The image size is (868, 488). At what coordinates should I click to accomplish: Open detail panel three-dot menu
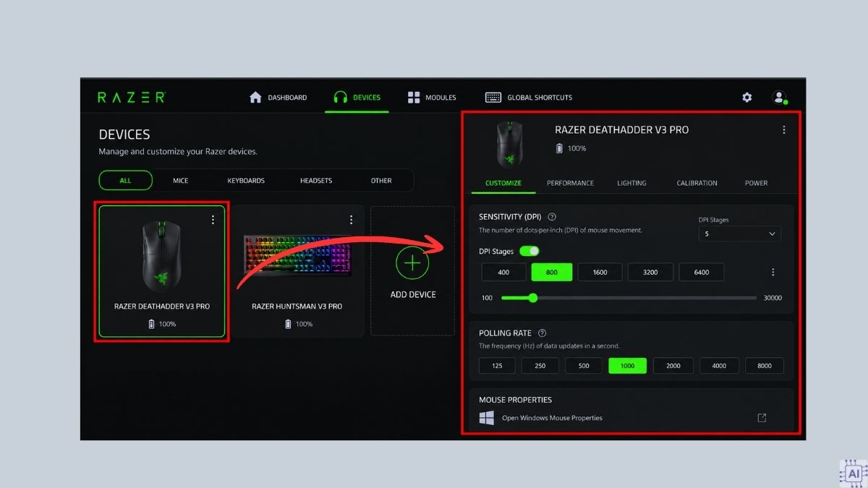point(784,130)
